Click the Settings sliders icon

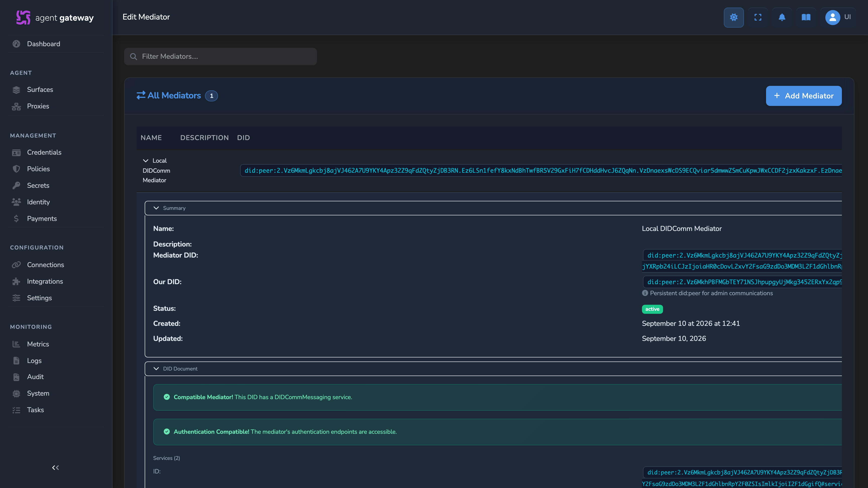[x=16, y=298]
